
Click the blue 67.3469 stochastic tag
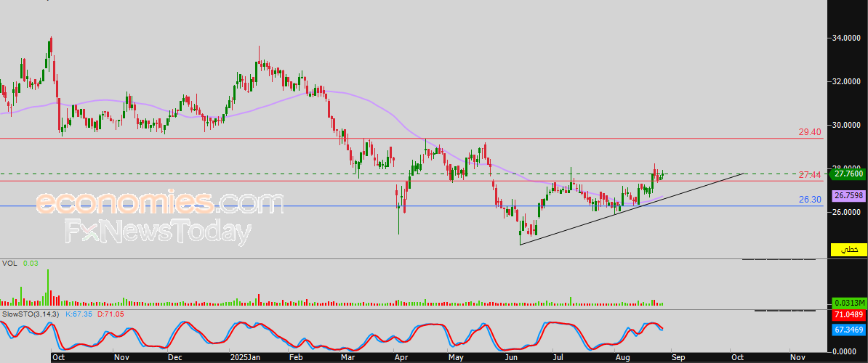click(848, 330)
